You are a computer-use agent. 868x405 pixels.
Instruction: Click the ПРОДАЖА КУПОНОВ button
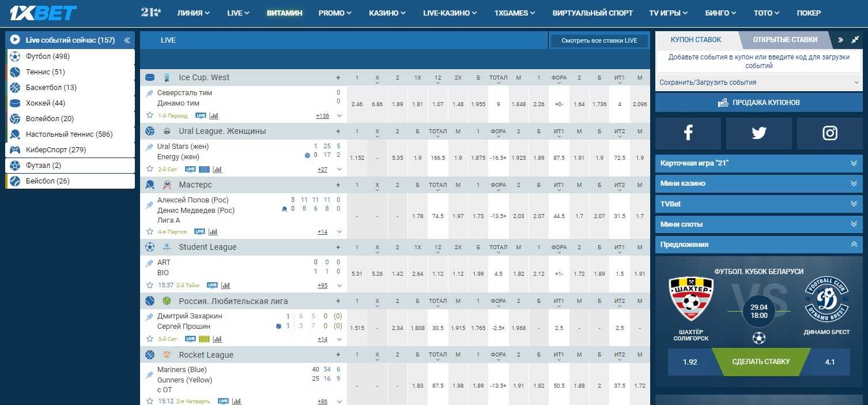(x=759, y=103)
